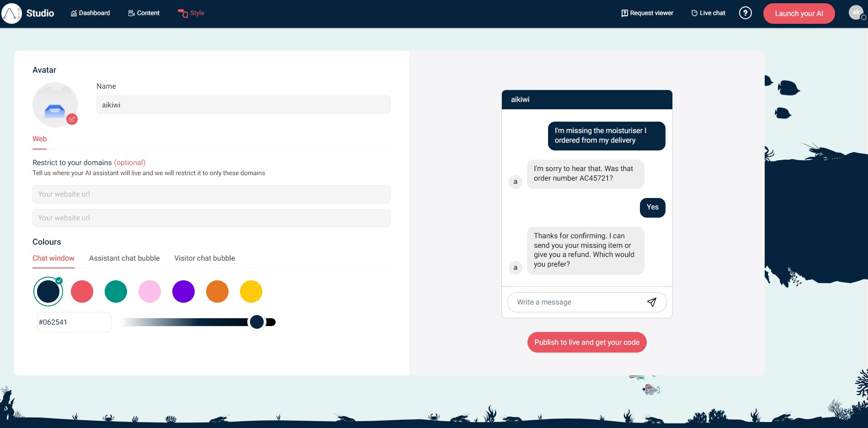Click the hex colour field #062541
The width and height of the screenshot is (868, 428).
74,322
